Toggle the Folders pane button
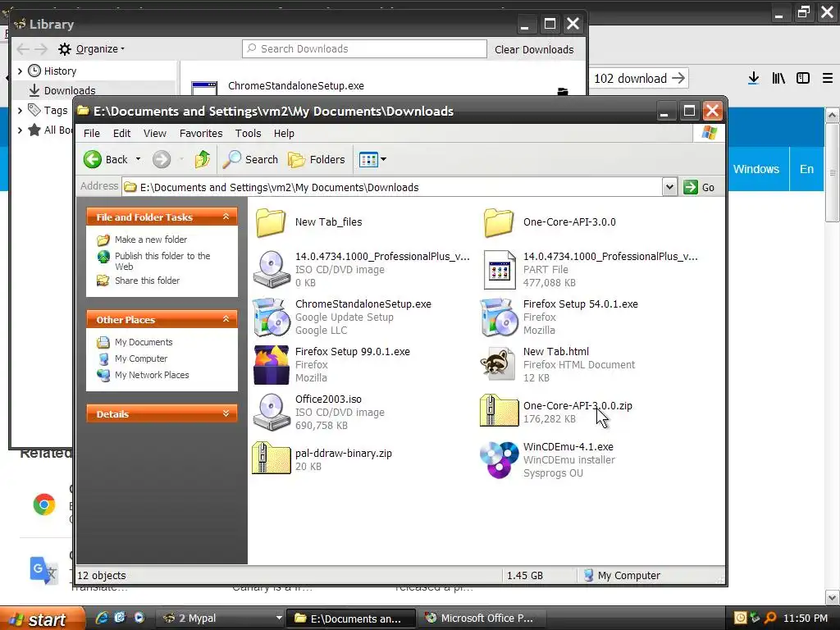The height and width of the screenshot is (630, 840). pyautogui.click(x=316, y=159)
